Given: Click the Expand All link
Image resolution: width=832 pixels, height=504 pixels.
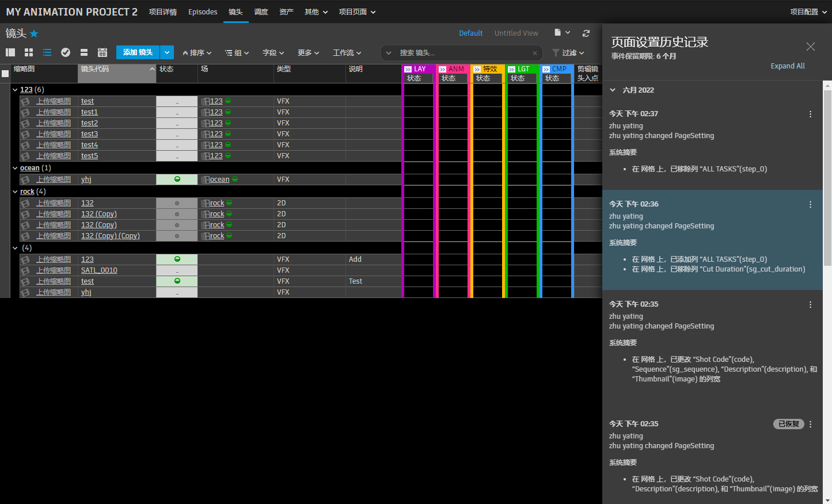Looking at the screenshot, I should click(788, 66).
